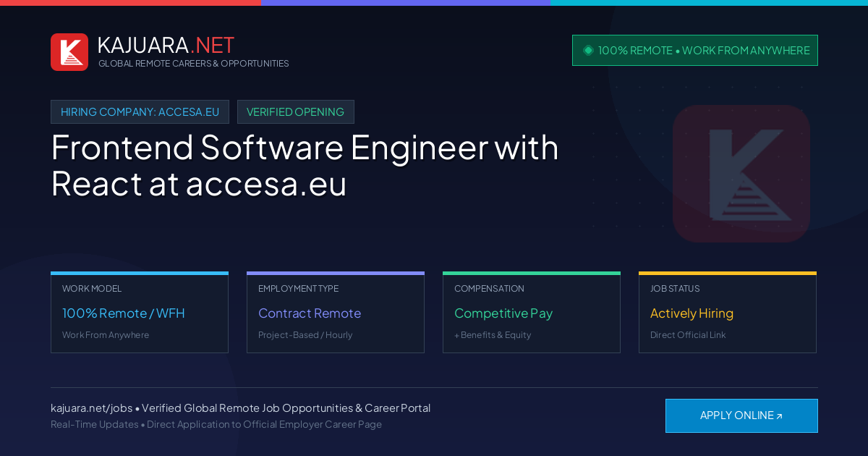Select the 100% REMOTE • WORK FROM ANYWHERE badge

coord(695,51)
